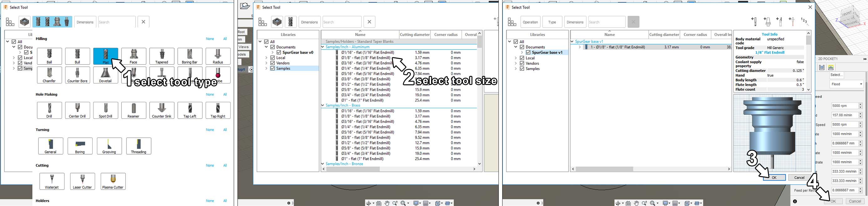
Task: Select the Counter Sink tool type
Action: pyautogui.click(x=162, y=110)
